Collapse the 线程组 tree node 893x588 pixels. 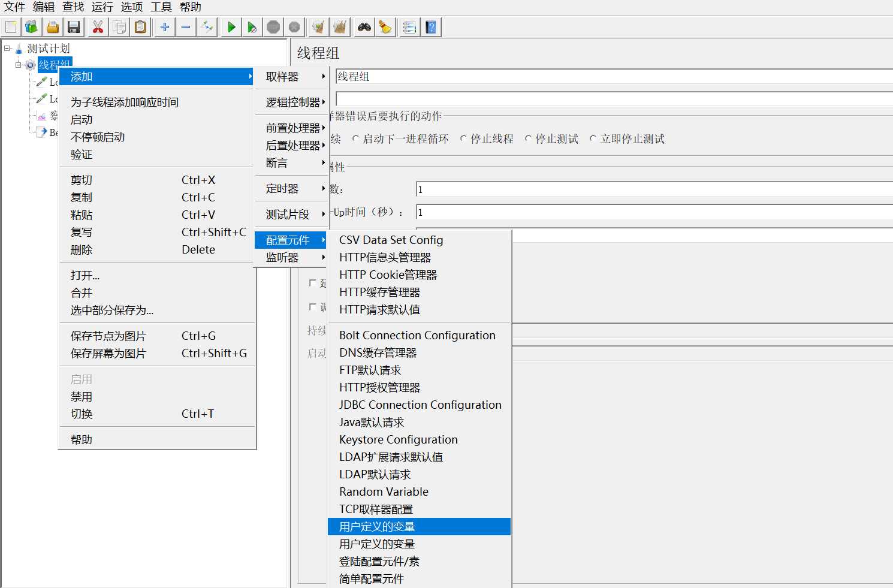click(19, 65)
